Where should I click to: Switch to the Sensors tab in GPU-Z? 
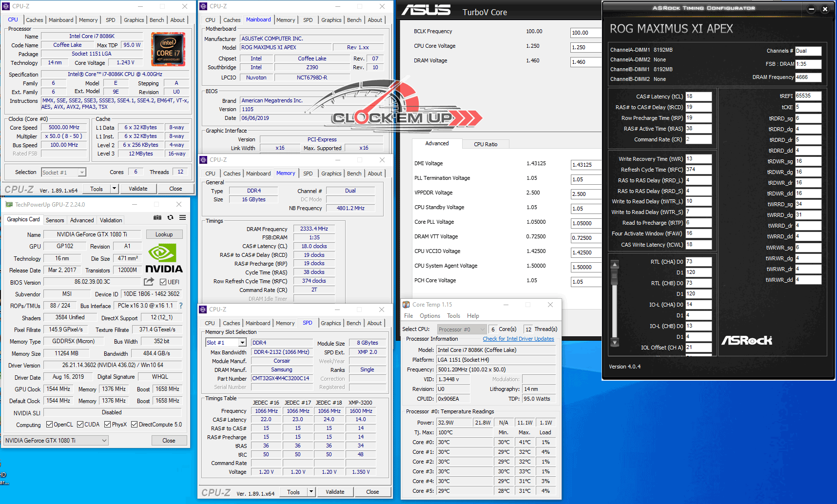coord(55,220)
